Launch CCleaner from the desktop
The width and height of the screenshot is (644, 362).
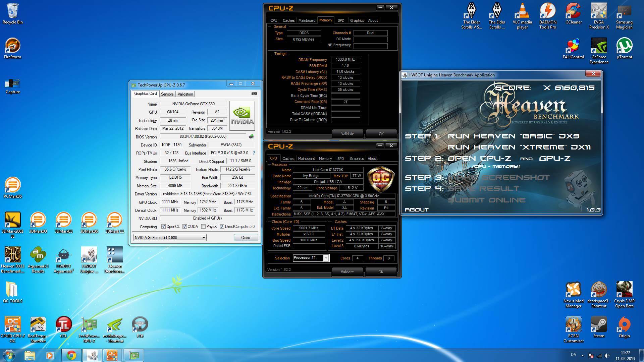point(573,13)
